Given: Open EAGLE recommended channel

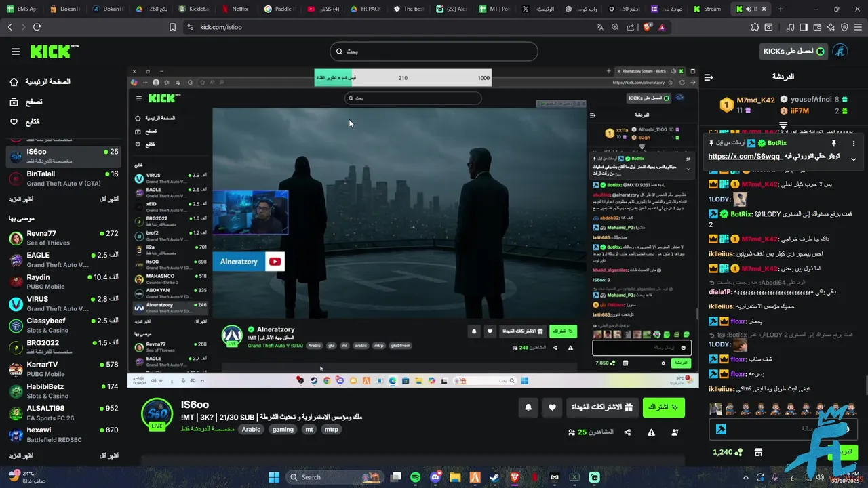Looking at the screenshot, I should (64, 260).
